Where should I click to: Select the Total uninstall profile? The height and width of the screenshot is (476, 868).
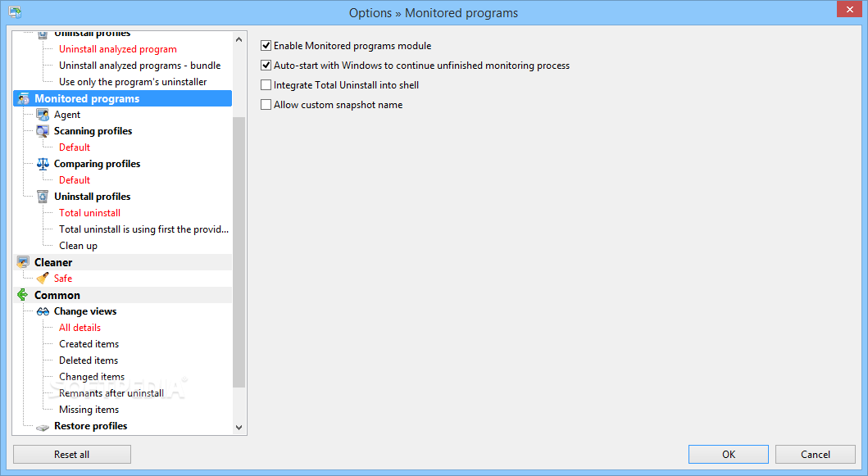coord(89,213)
